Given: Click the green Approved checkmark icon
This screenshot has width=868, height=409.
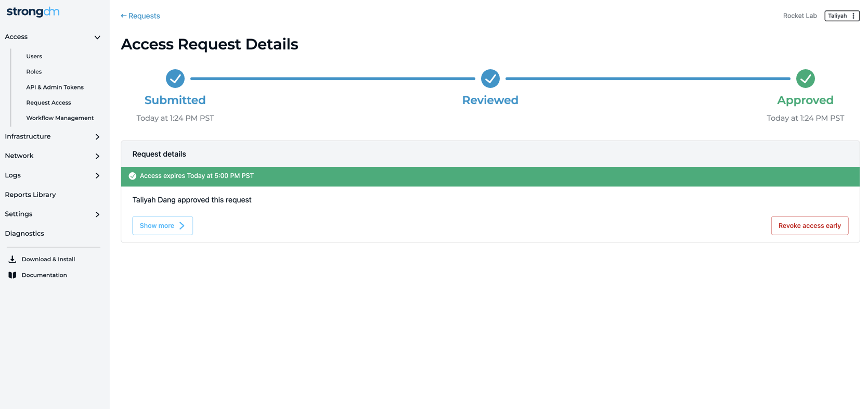Looking at the screenshot, I should [805, 79].
